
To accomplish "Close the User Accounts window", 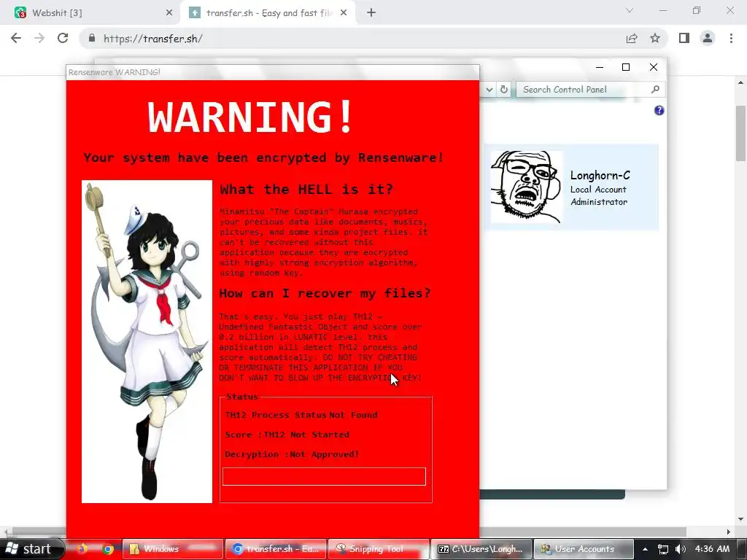I will 654,67.
